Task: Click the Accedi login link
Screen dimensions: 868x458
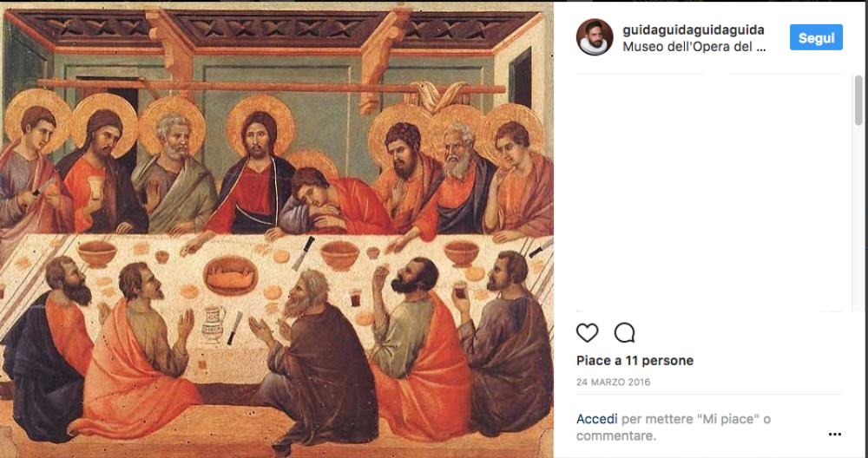Action: pos(597,419)
